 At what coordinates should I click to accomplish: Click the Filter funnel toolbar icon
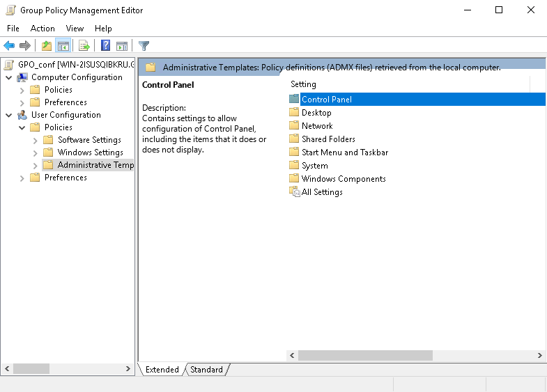coord(144,46)
